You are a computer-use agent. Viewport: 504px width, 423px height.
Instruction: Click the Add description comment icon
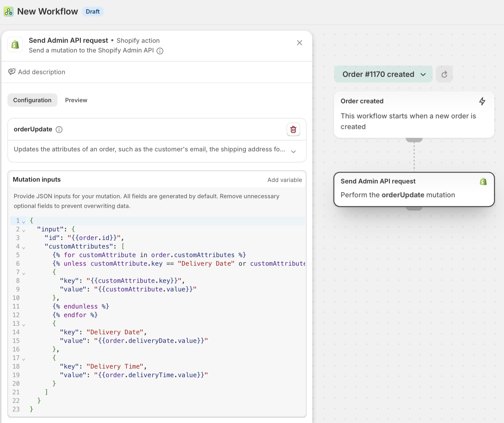12,72
